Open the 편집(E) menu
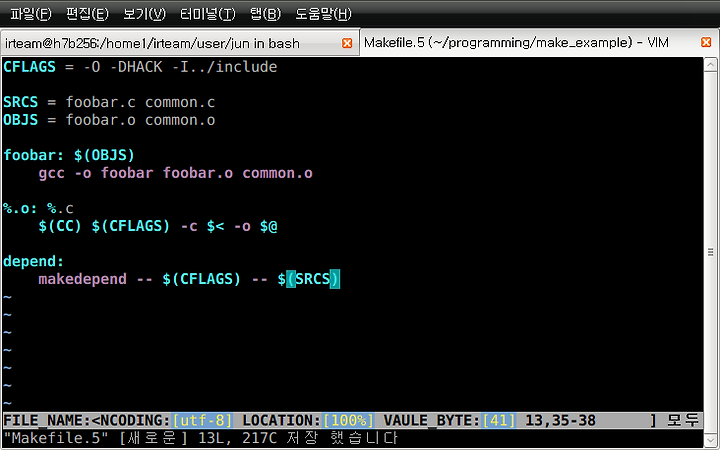Image resolution: width=720 pixels, height=450 pixels. pyautogui.click(x=87, y=14)
